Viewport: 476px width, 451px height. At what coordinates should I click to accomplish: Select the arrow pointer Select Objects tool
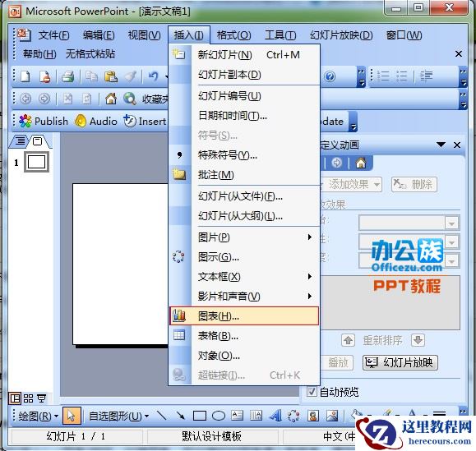72,416
